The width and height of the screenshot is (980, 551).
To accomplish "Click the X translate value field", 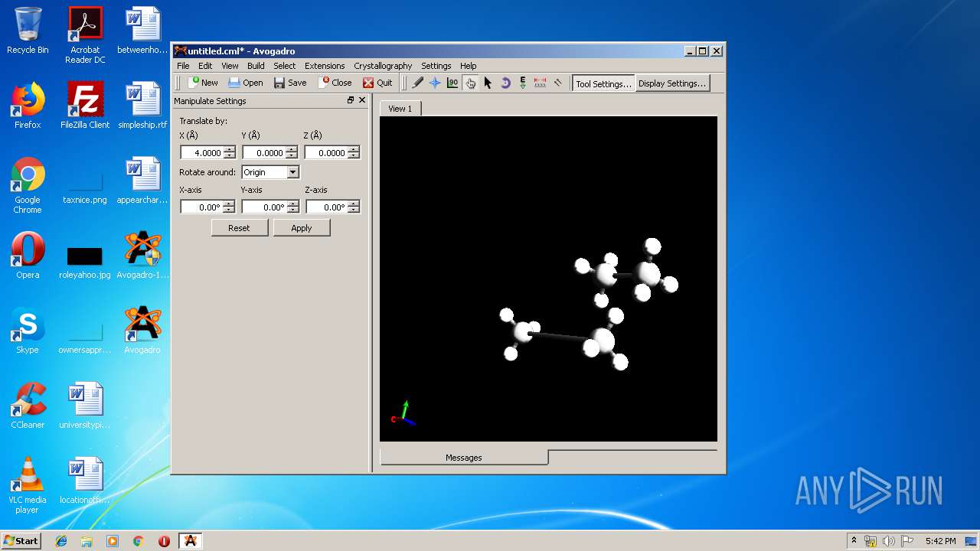I will click(202, 153).
